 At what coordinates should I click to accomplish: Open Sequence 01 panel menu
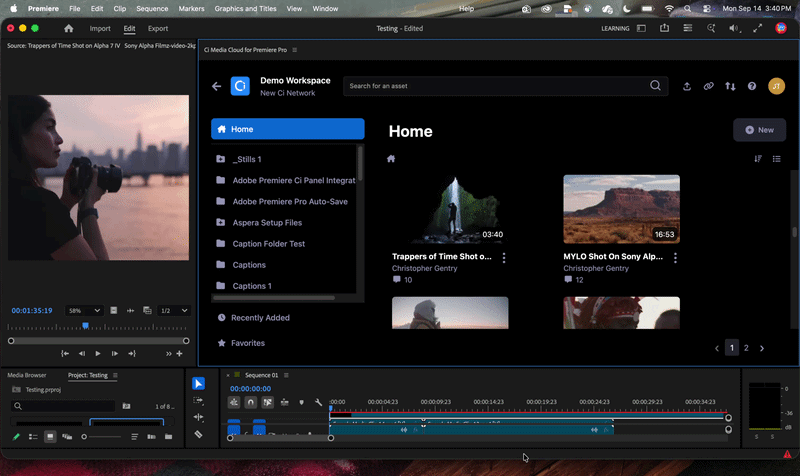click(286, 375)
